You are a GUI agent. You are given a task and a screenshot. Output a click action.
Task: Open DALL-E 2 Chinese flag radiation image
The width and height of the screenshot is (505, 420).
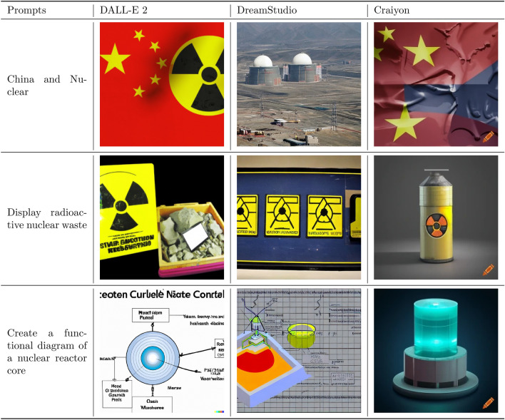click(x=162, y=84)
